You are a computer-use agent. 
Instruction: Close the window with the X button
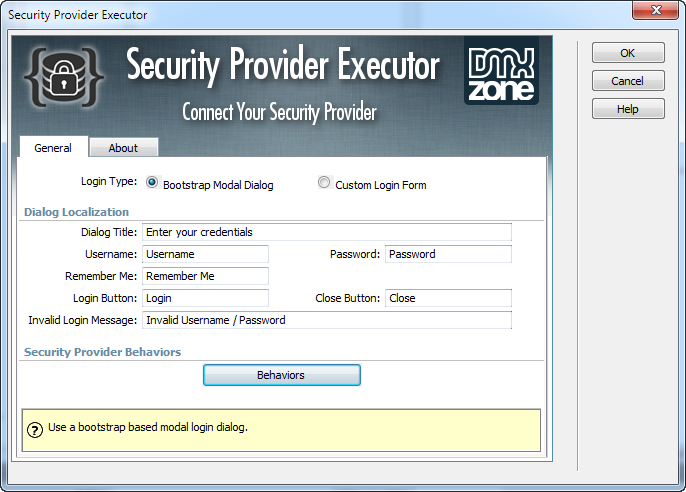pos(655,10)
